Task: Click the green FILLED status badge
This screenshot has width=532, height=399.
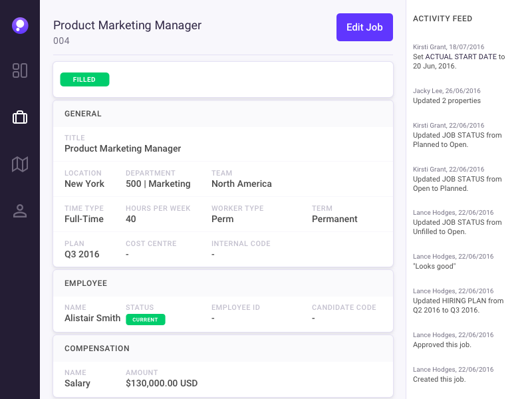Action: click(85, 79)
